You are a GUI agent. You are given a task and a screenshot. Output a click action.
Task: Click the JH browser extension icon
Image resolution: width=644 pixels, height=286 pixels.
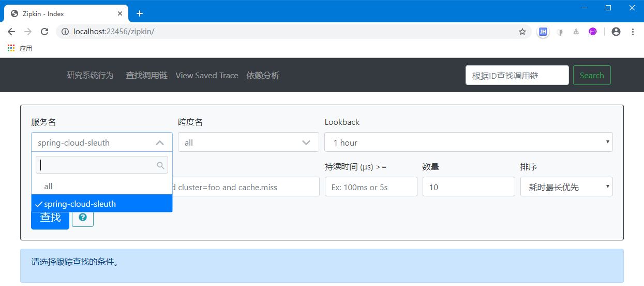[x=543, y=32]
